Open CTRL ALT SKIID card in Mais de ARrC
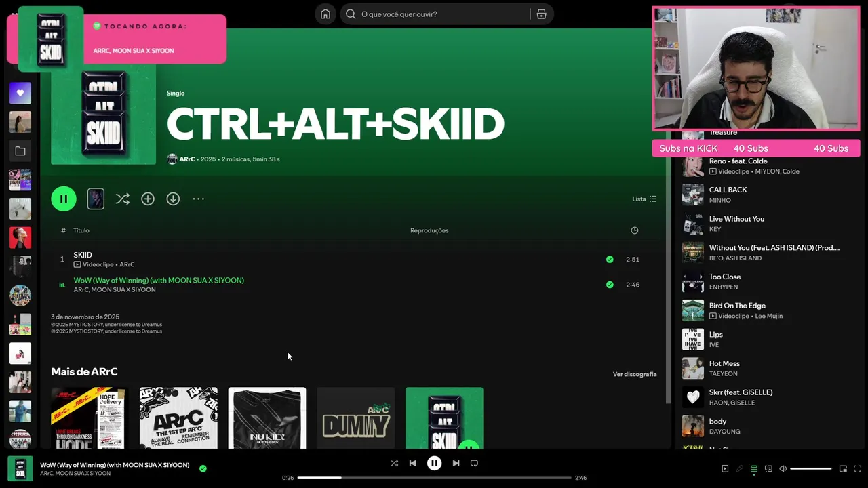The width and height of the screenshot is (868, 488). click(444, 418)
